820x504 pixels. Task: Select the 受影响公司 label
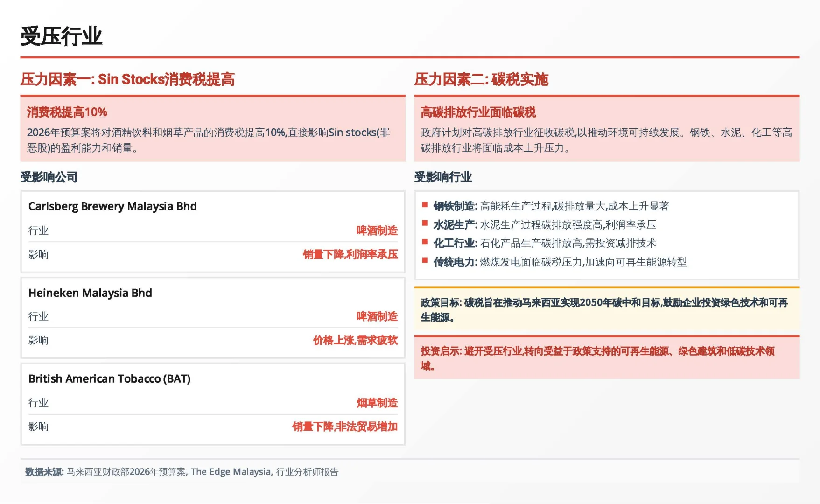[49, 177]
